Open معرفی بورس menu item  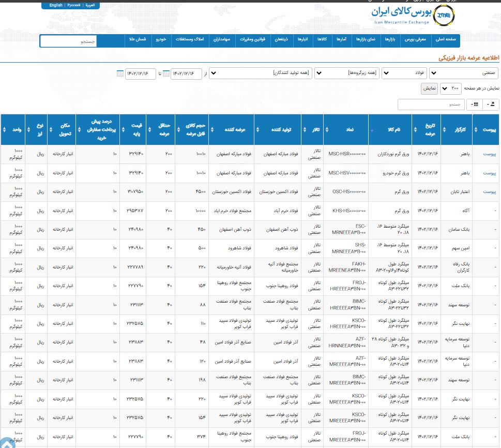click(x=415, y=39)
